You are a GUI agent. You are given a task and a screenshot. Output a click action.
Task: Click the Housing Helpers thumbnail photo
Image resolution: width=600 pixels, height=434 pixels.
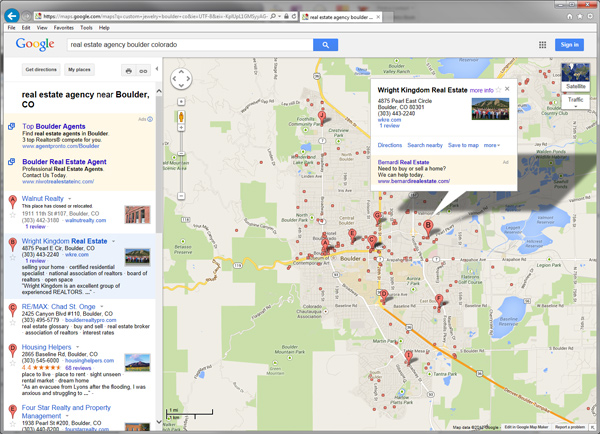tap(137, 362)
